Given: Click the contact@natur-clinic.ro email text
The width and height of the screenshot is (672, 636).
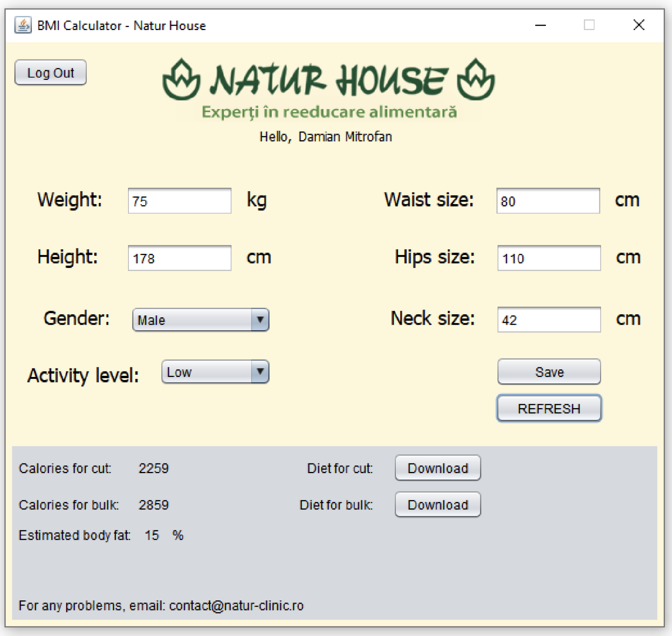Looking at the screenshot, I should click(236, 606).
